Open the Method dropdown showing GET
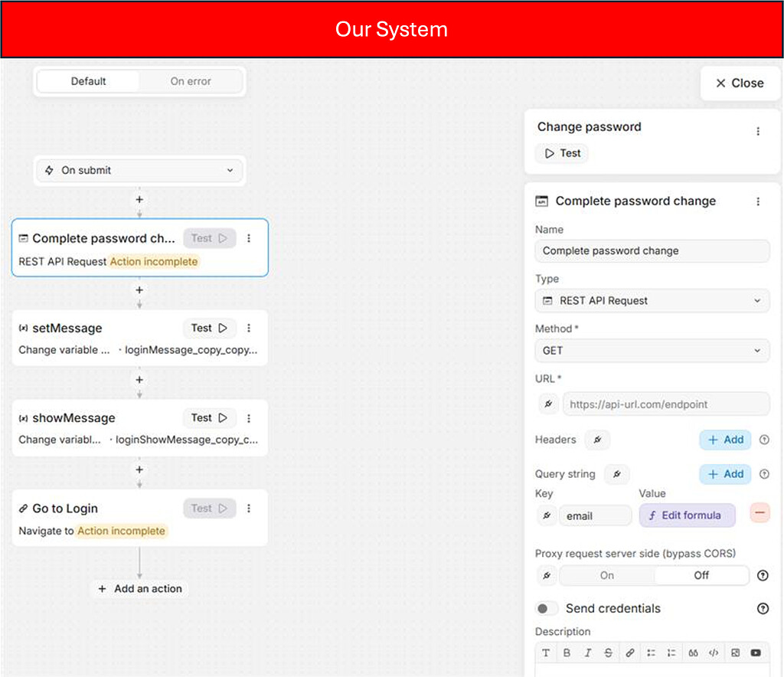The width and height of the screenshot is (784, 677). click(652, 350)
